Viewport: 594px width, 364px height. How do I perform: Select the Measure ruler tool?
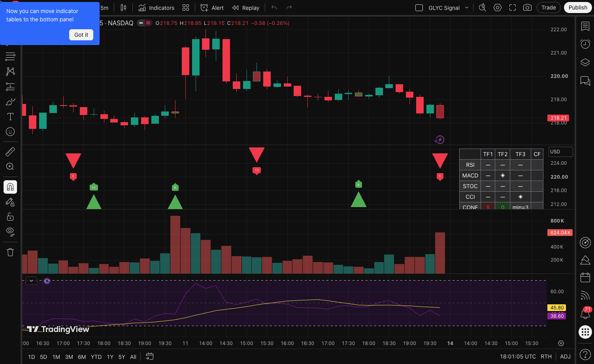click(10, 152)
